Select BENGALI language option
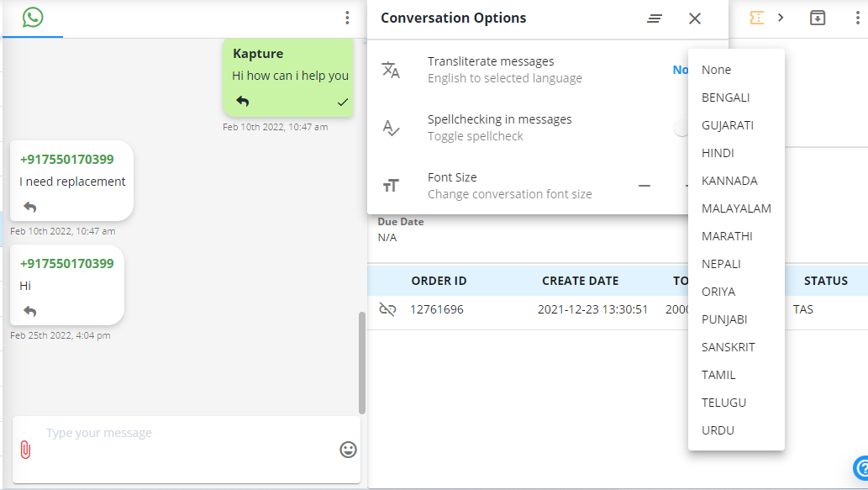Screen dimensions: 868x490 (x=736, y=97)
